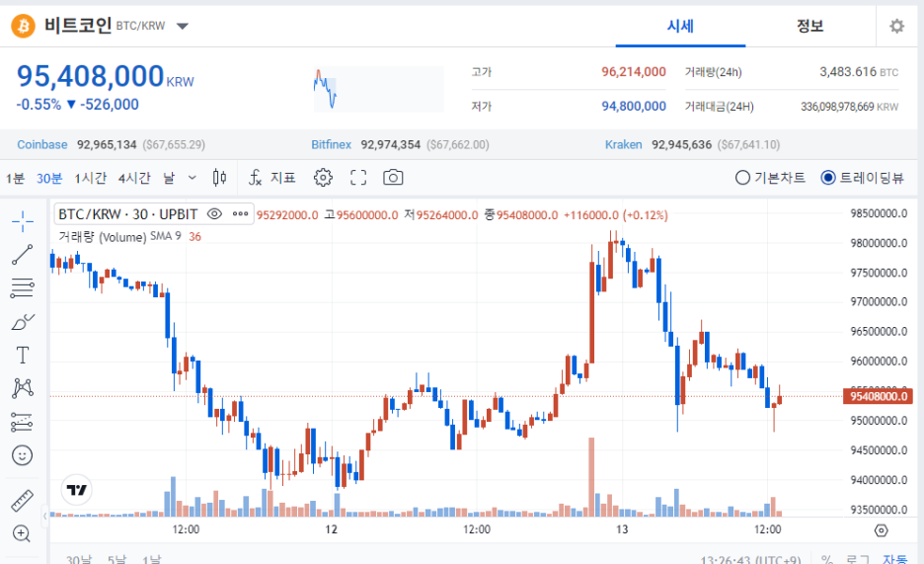Select the XABCD pattern tool

coord(23,388)
